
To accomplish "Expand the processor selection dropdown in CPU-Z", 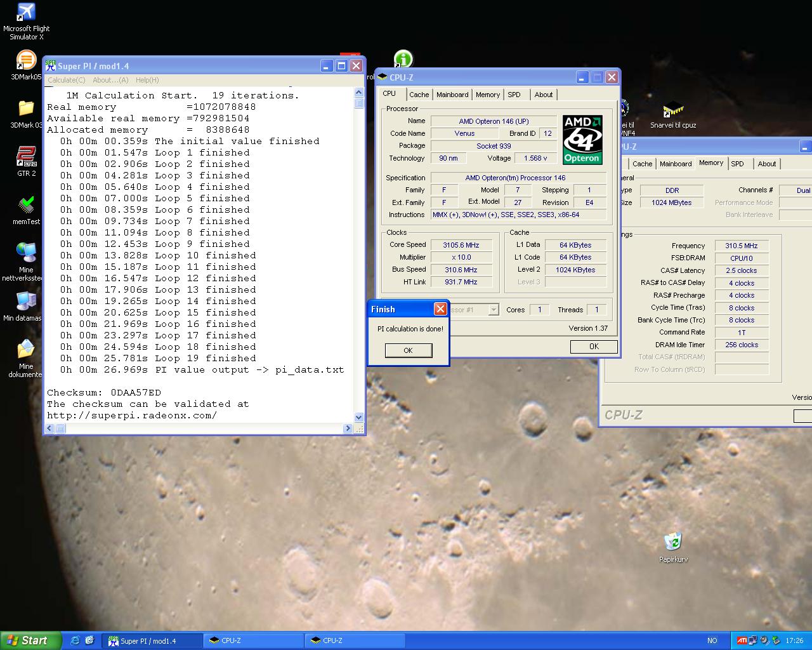I will [493, 310].
